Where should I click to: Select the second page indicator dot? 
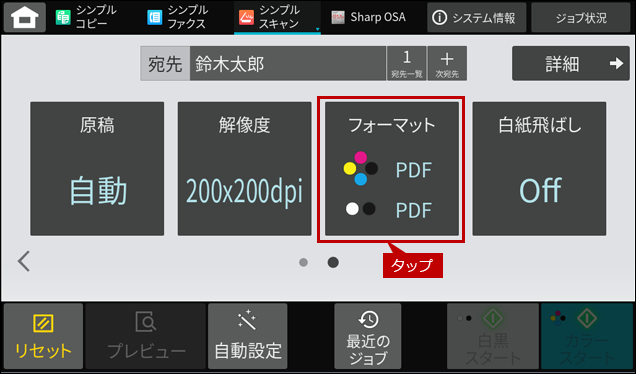click(x=333, y=262)
